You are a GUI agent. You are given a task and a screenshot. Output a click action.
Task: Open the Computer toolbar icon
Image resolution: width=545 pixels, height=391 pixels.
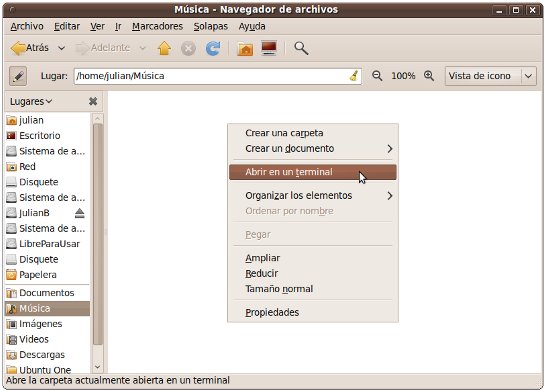click(x=269, y=48)
